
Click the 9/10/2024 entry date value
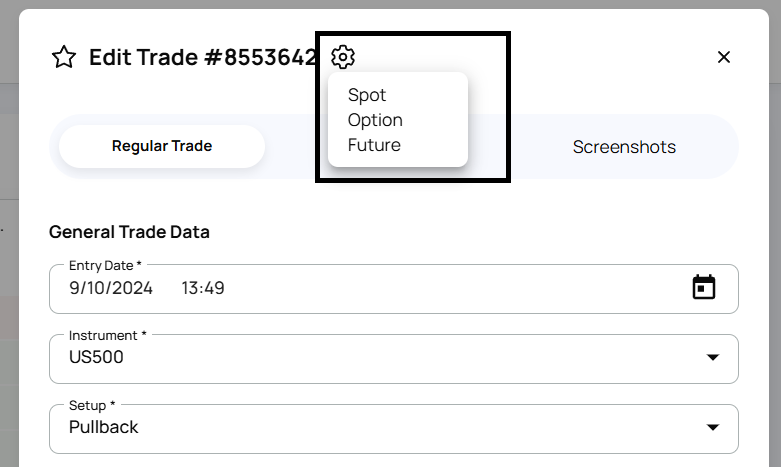point(111,288)
